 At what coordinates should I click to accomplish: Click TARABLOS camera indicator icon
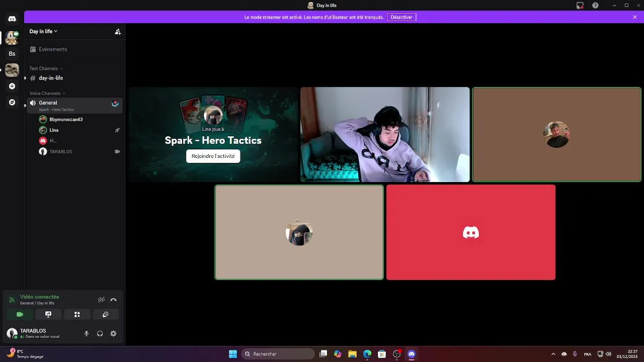(117, 151)
